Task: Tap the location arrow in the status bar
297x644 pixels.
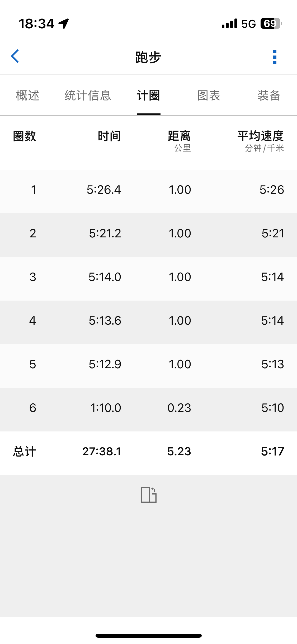Action: click(x=64, y=24)
